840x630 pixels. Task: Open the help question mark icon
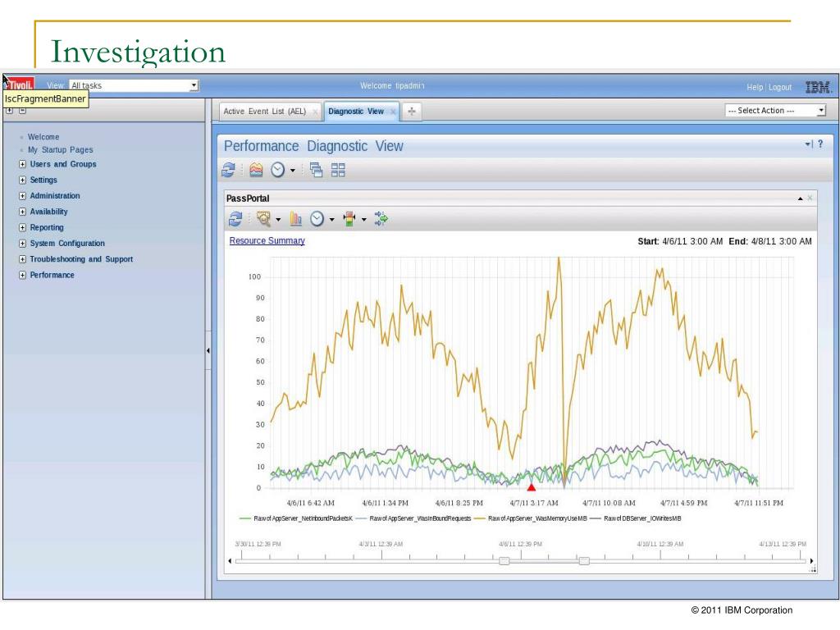(x=820, y=144)
